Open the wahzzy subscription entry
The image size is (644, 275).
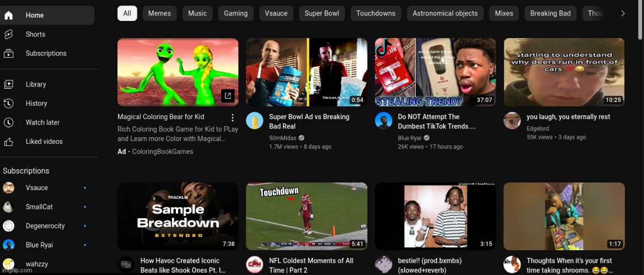(x=47, y=264)
